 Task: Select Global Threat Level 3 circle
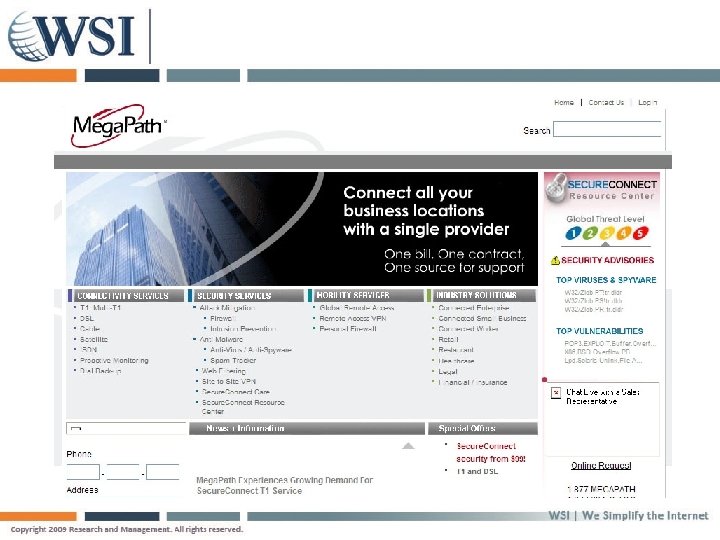(x=607, y=233)
